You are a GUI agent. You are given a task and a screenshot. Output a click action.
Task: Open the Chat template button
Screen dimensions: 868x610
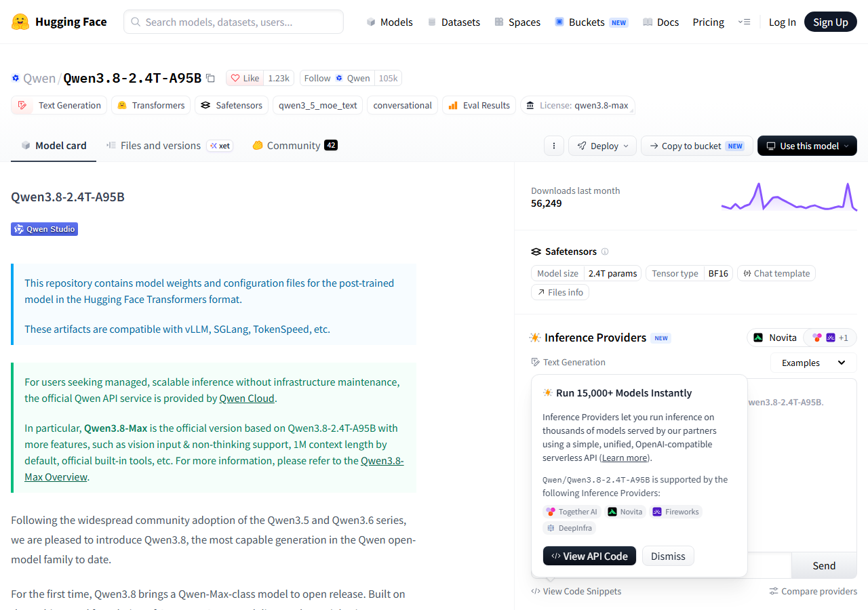pyautogui.click(x=776, y=273)
